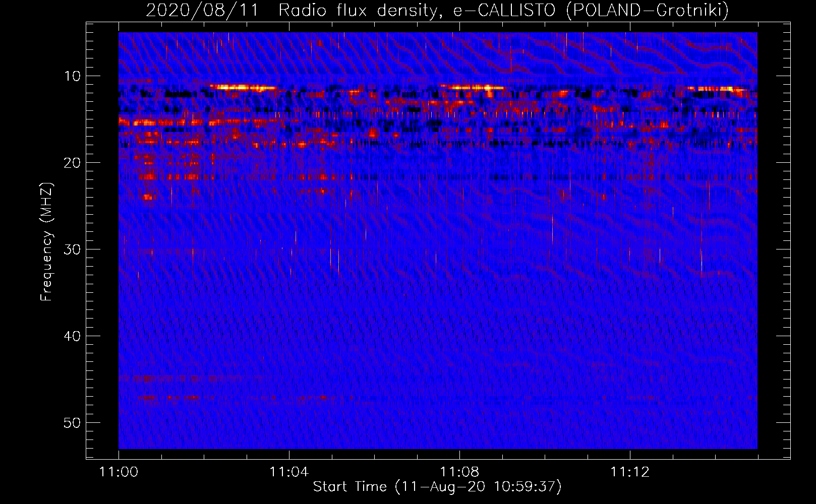The image size is (816, 504).
Task: Click the time tick label '11:04'
Action: click(289, 472)
